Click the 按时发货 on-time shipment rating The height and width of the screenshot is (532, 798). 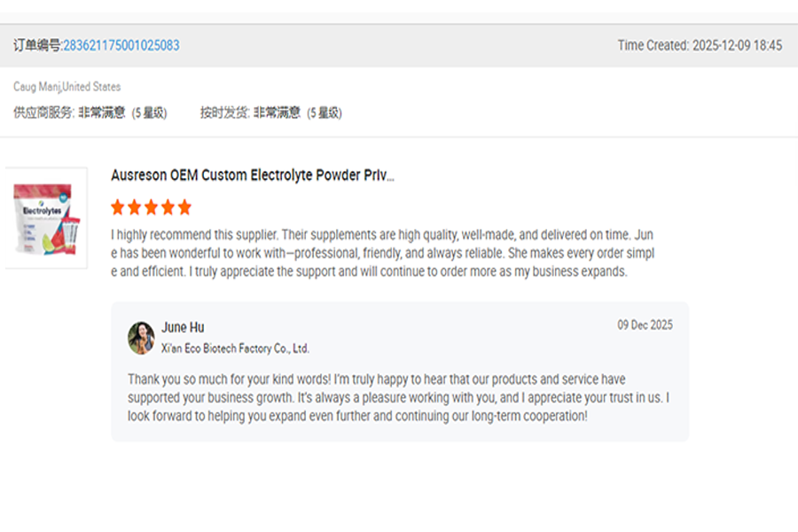click(270, 113)
